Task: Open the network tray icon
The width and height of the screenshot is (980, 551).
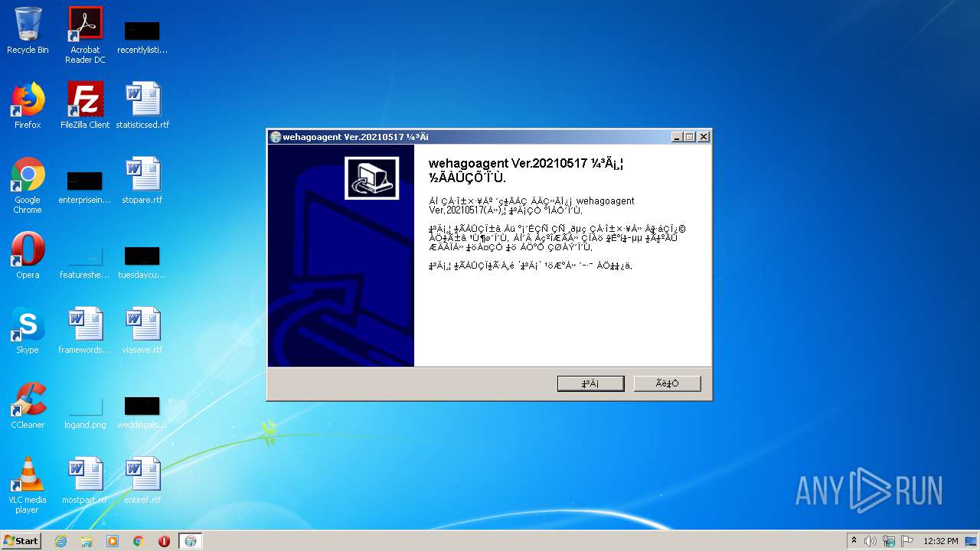Action: point(889,541)
